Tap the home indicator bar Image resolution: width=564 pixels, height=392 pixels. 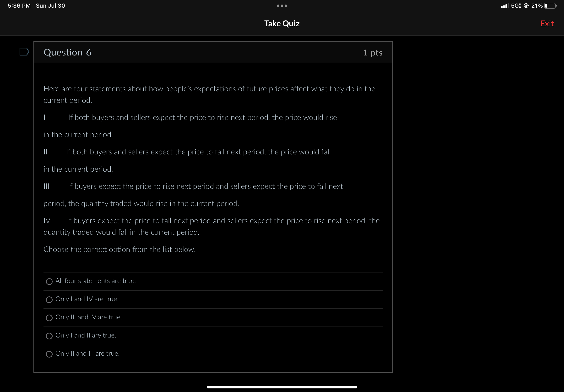(x=282, y=387)
